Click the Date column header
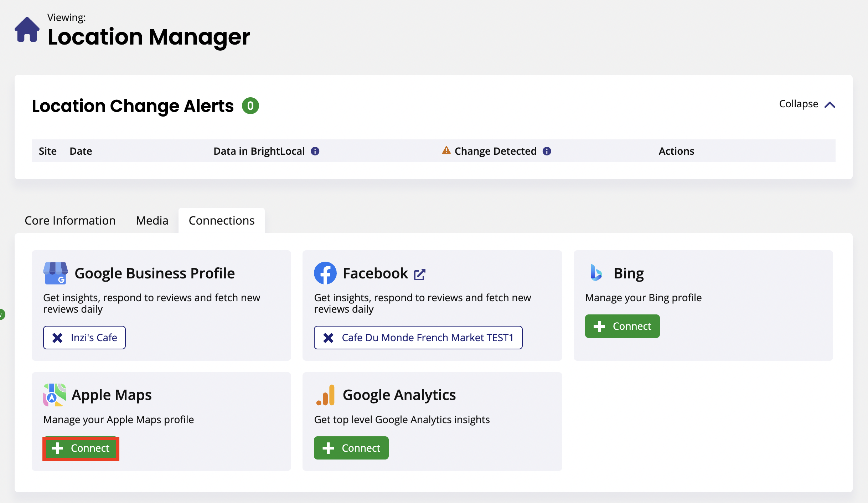The image size is (868, 503). (x=81, y=151)
